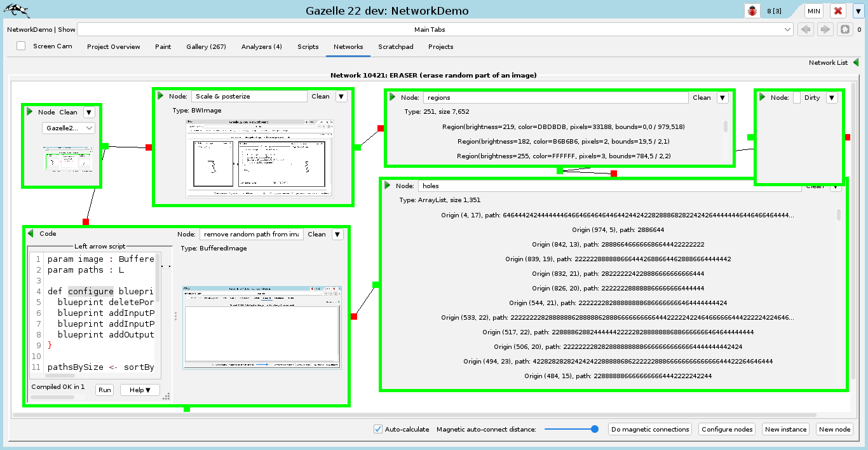
Task: Click green triangle on Scale & posterize node
Action: coord(161,96)
